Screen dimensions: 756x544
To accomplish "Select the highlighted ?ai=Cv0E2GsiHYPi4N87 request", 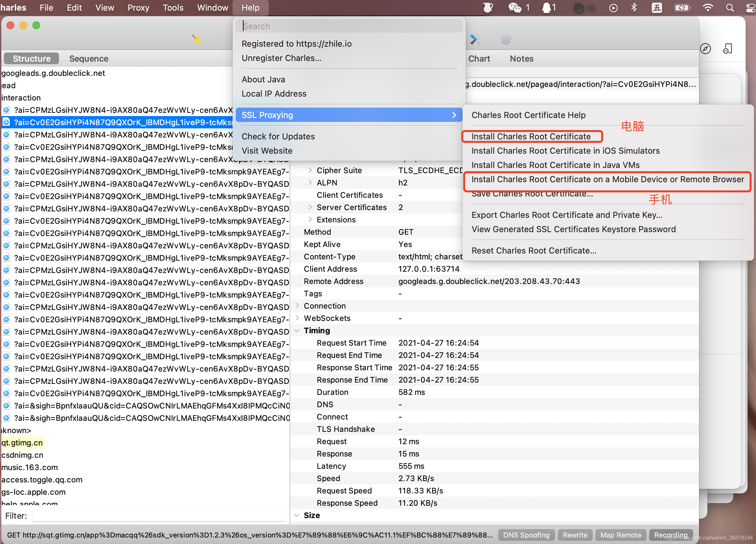I will [x=117, y=123].
